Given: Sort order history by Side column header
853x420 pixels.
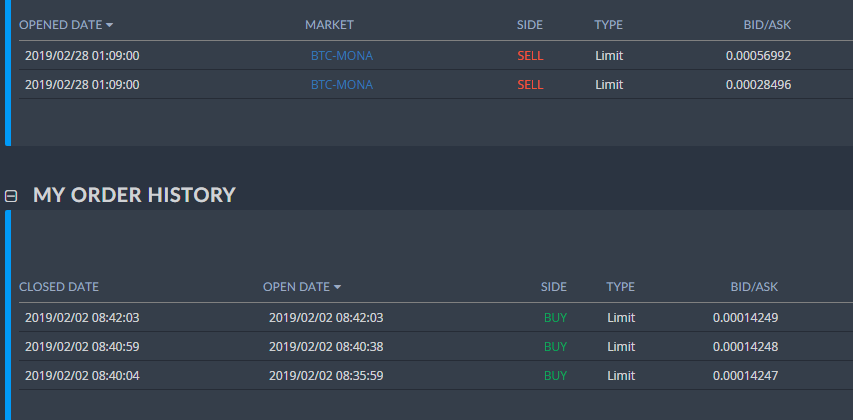Looking at the screenshot, I should pyautogui.click(x=554, y=287).
